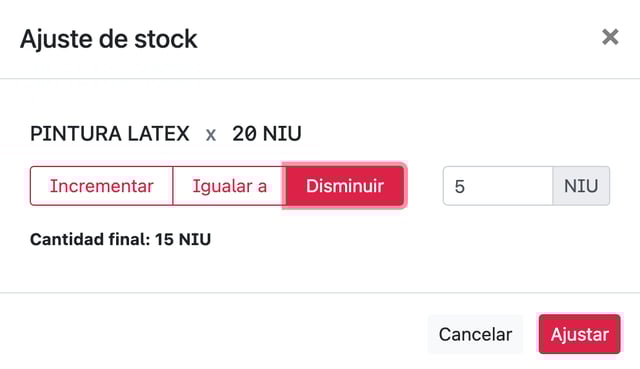
Task: Click the x separator after product name
Action: point(211,134)
